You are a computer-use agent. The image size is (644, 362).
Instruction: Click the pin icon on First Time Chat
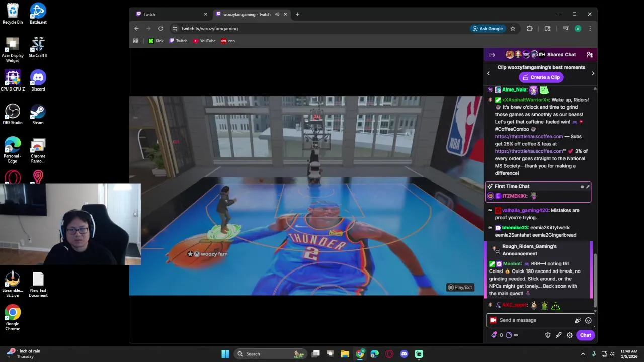(x=588, y=187)
